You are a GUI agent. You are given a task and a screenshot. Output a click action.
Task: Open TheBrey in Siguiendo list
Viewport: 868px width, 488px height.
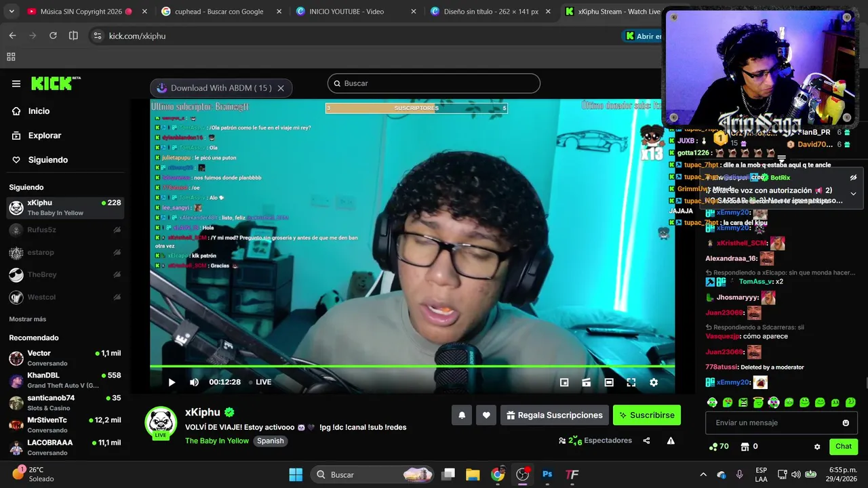tap(65, 274)
